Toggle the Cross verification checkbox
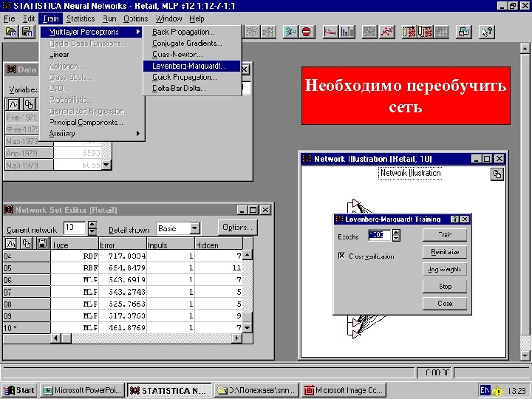The width and height of the screenshot is (532, 399). [x=341, y=256]
